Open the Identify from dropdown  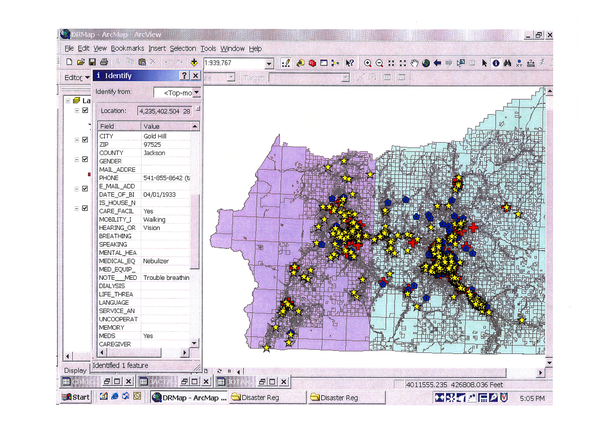click(197, 92)
